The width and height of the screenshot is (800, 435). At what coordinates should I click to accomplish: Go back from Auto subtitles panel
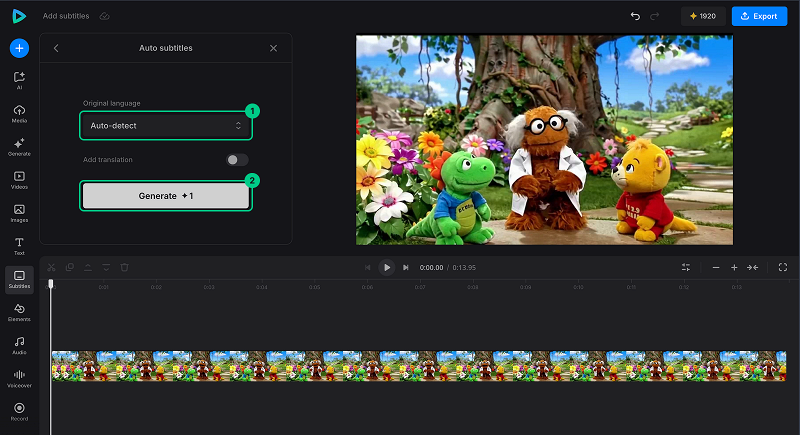pyautogui.click(x=56, y=48)
